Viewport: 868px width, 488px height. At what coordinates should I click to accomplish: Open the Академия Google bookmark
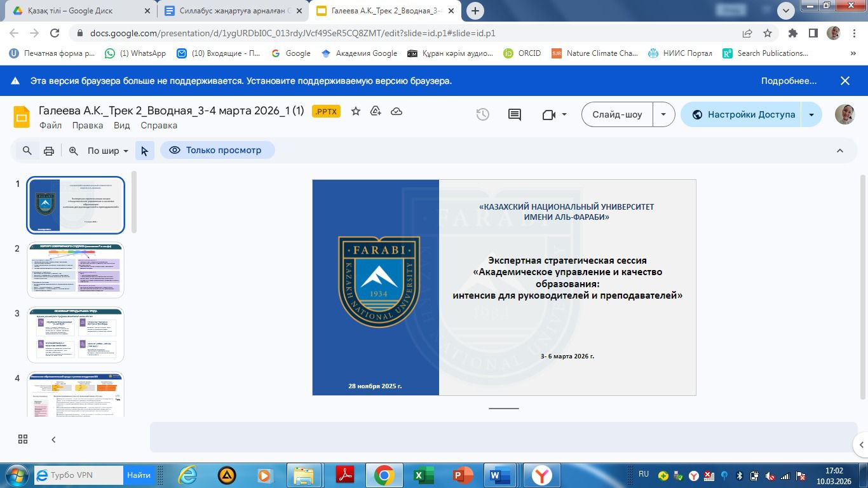360,53
